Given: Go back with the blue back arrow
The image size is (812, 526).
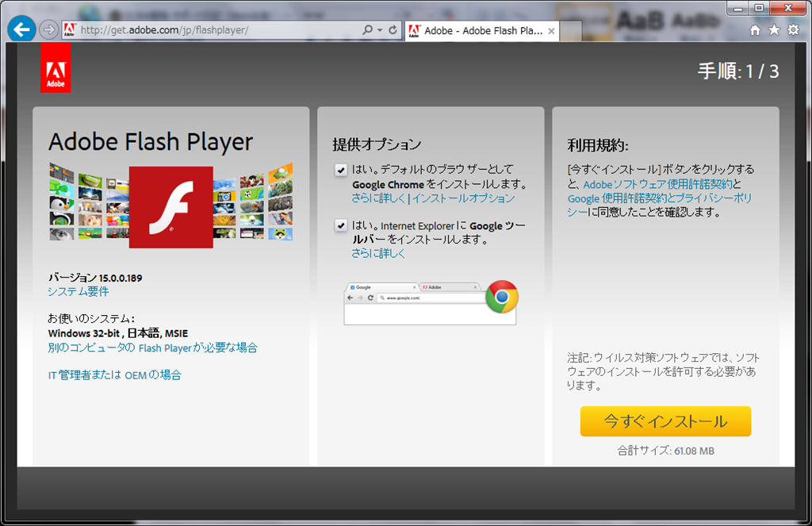Looking at the screenshot, I should (x=21, y=29).
